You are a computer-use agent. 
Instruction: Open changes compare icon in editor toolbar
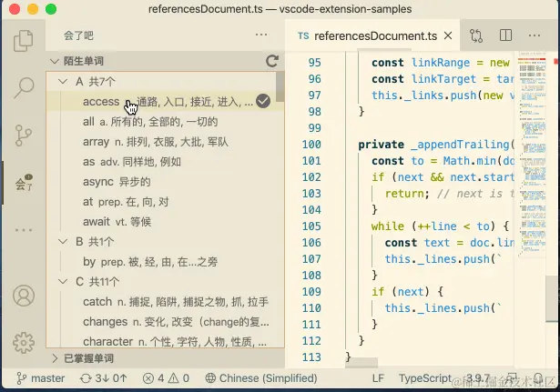pos(476,35)
